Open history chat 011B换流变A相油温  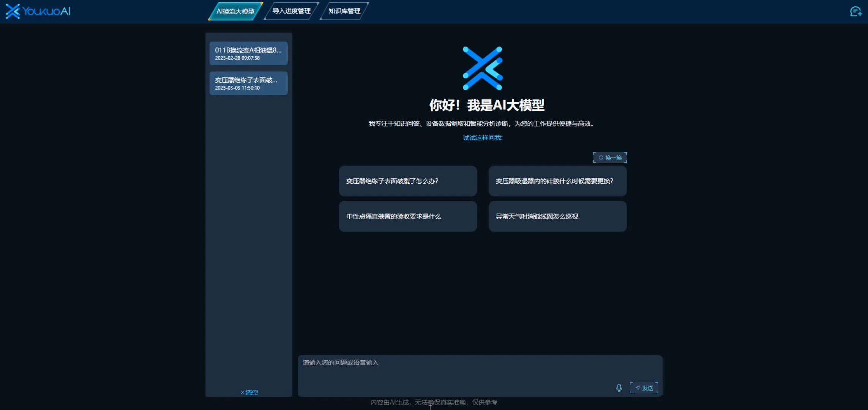click(248, 54)
